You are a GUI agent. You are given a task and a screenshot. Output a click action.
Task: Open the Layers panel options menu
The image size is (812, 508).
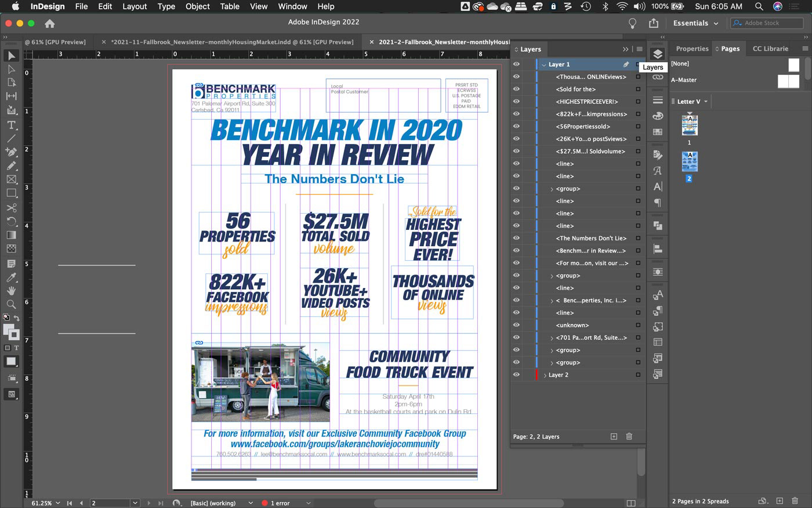[x=639, y=49]
